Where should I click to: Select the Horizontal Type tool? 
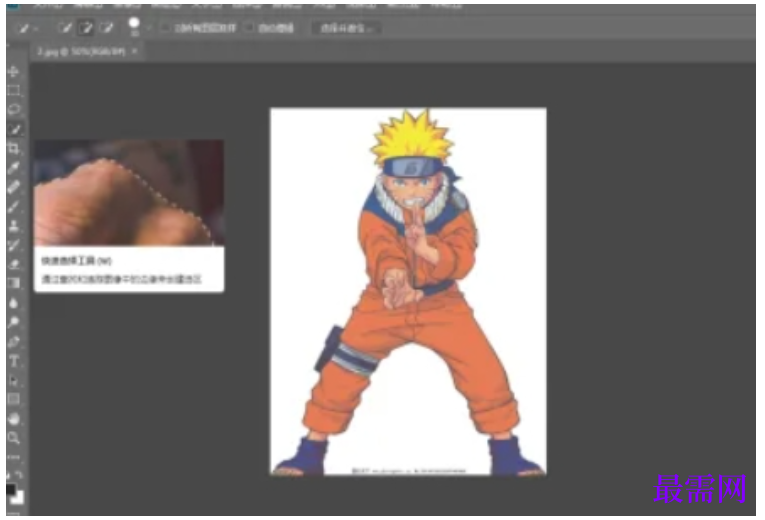[x=14, y=361]
